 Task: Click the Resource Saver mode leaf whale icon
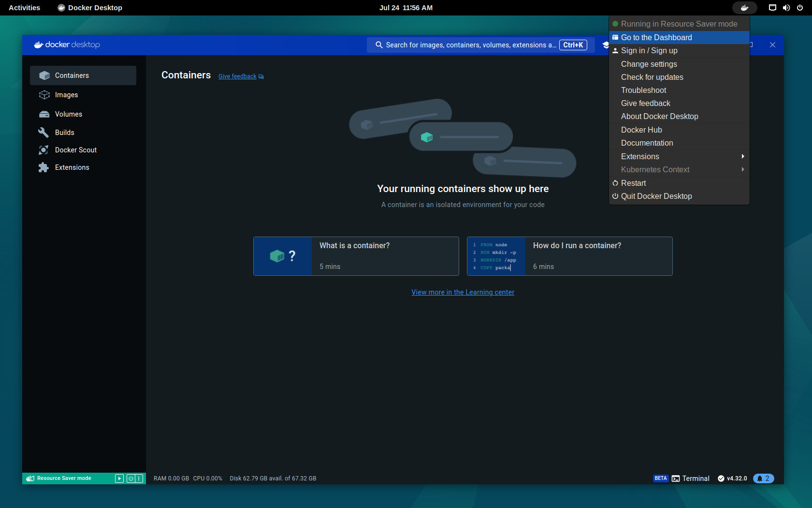point(30,478)
